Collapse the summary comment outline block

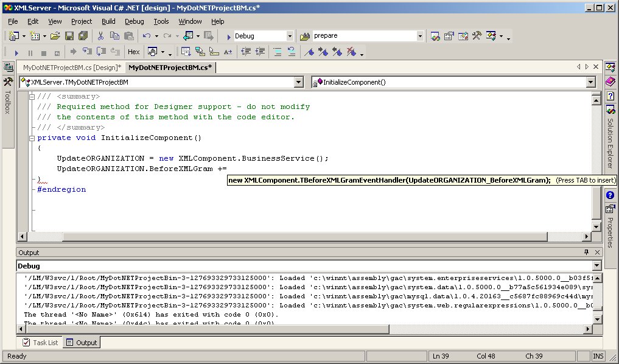point(32,96)
